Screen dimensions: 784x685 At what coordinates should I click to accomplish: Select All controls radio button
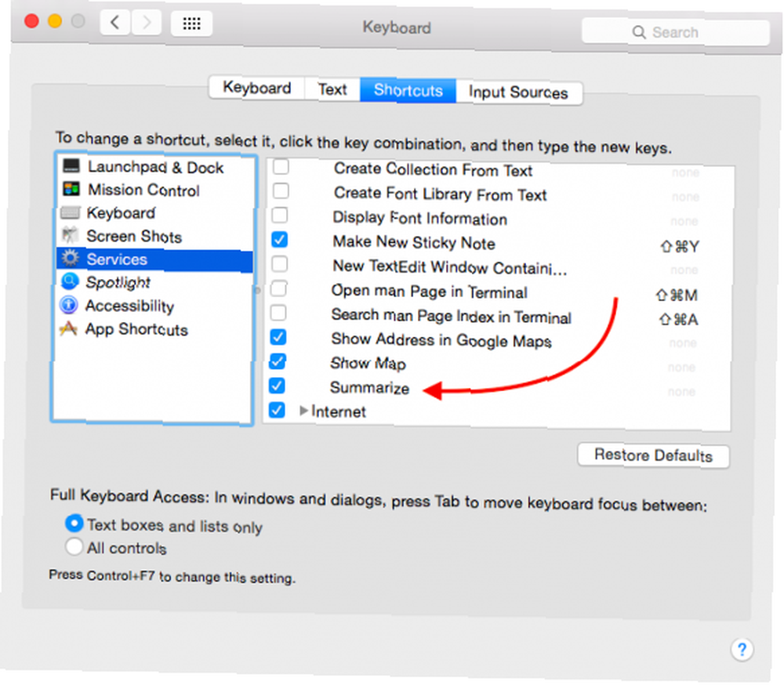(x=74, y=546)
